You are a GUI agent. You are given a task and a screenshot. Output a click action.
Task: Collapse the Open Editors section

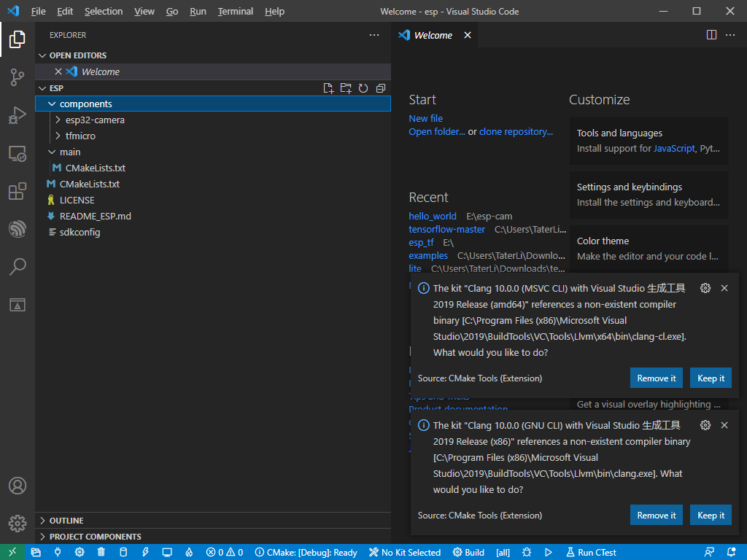[x=42, y=55]
